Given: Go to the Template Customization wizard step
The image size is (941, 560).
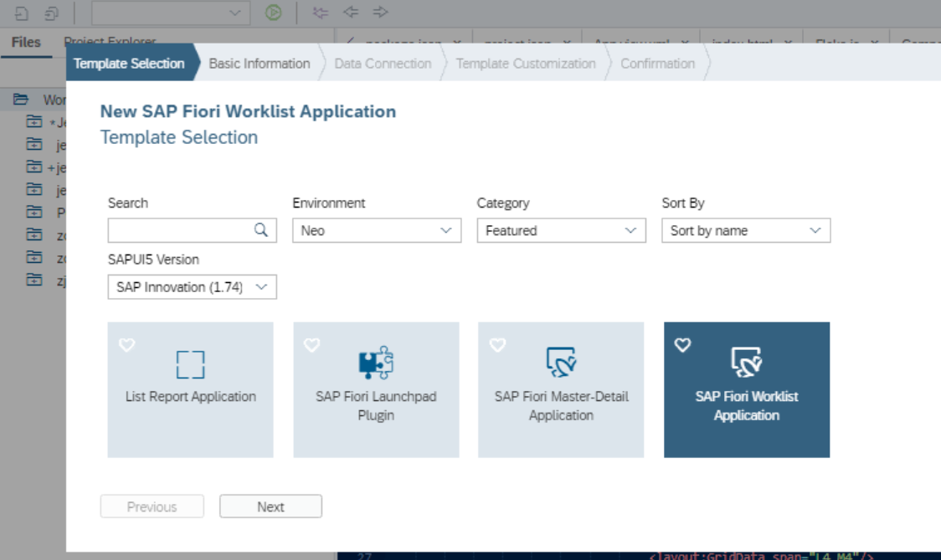Looking at the screenshot, I should tap(526, 64).
